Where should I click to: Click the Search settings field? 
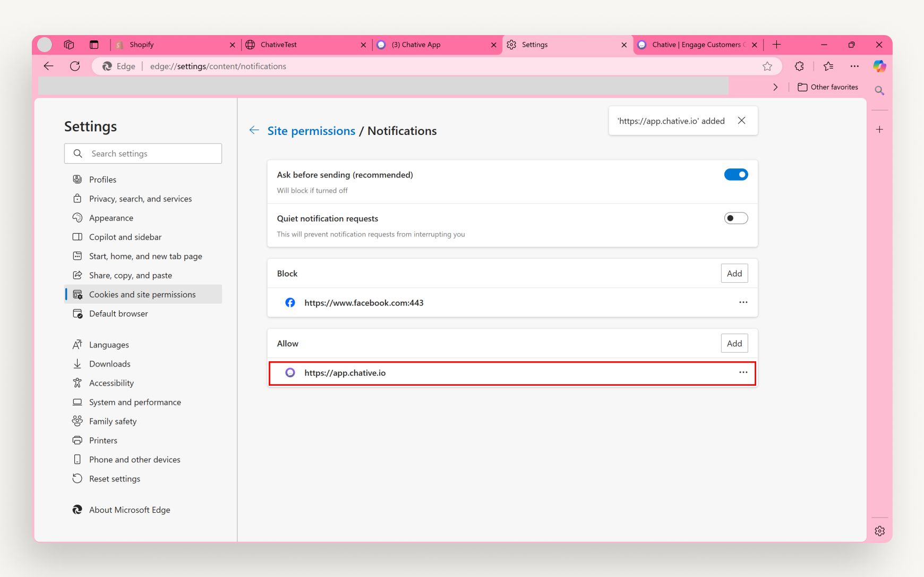click(x=143, y=153)
